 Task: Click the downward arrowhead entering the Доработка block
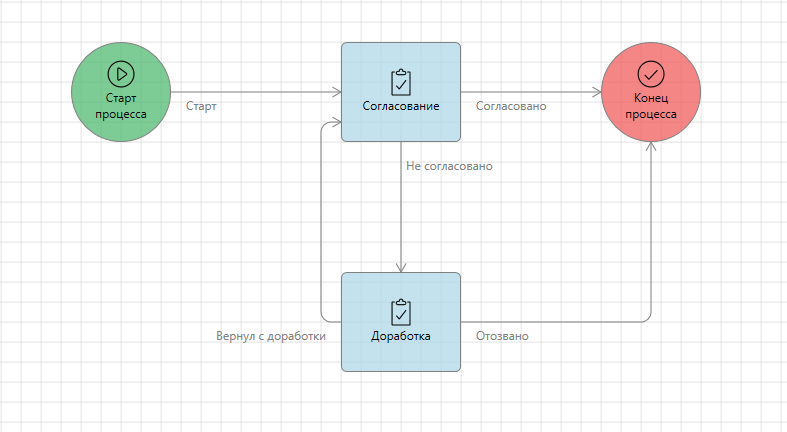pos(401,267)
